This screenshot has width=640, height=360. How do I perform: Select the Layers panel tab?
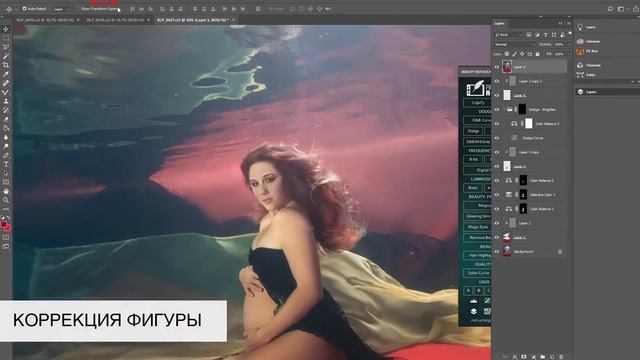[500, 23]
